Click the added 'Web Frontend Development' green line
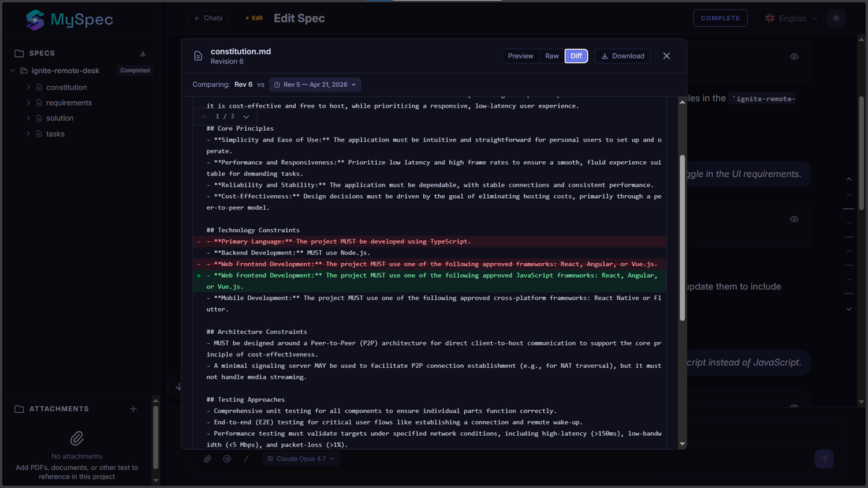 pos(430,281)
